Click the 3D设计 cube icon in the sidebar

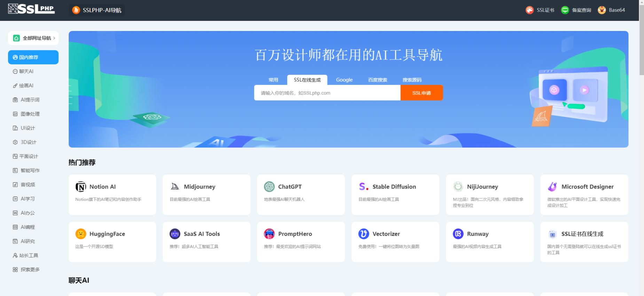coord(15,142)
